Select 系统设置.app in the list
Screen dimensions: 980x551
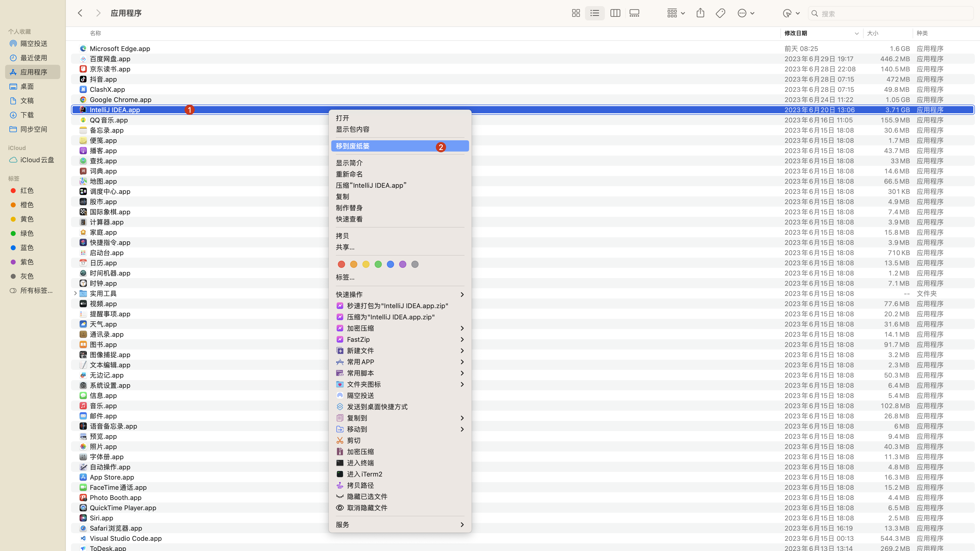coord(523,385)
